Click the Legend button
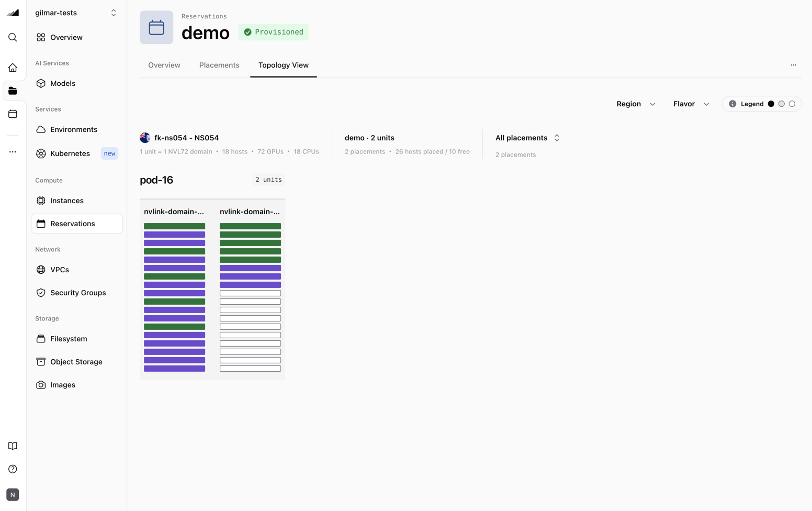812x511 pixels. pyautogui.click(x=762, y=104)
